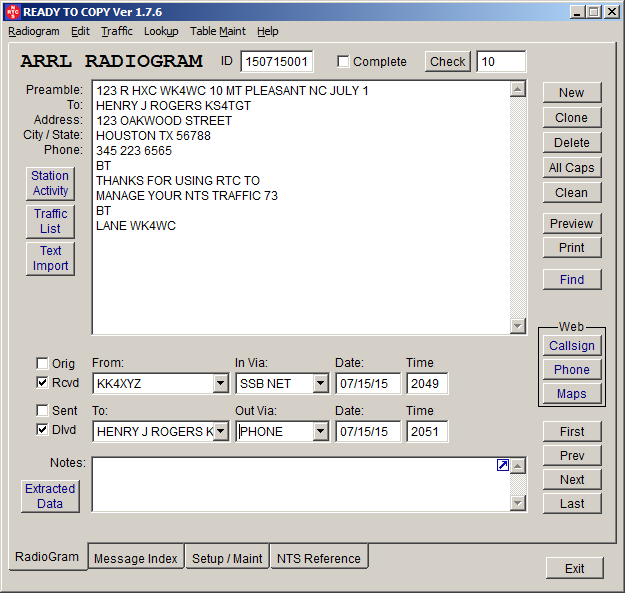
Task: Go to the Prev record
Action: click(x=572, y=456)
